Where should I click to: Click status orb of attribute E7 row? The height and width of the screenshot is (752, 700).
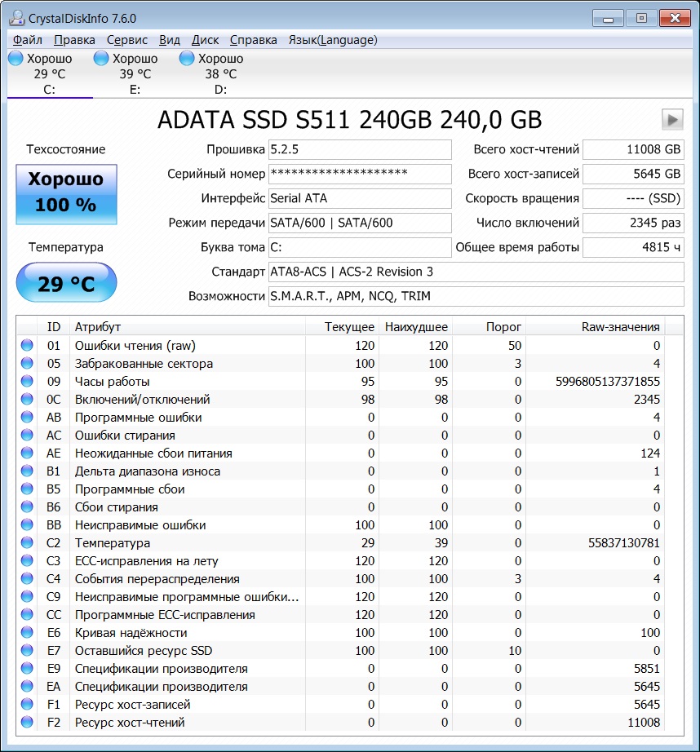click(27, 650)
